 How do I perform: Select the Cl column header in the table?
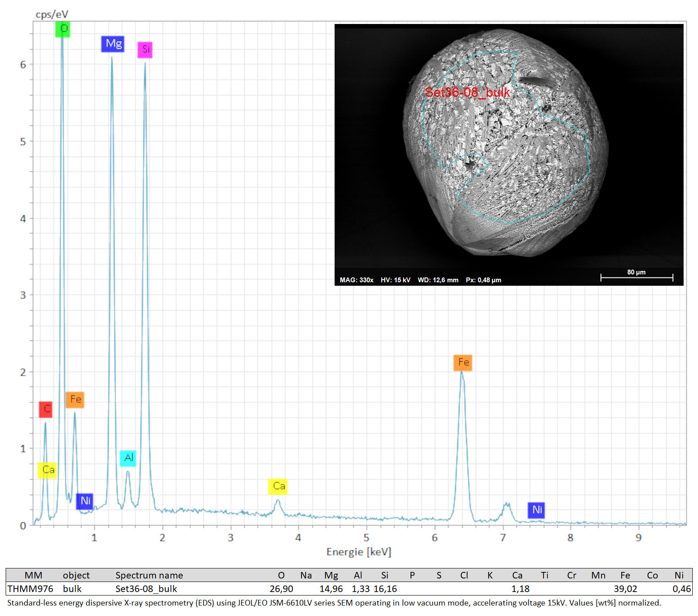click(x=464, y=575)
